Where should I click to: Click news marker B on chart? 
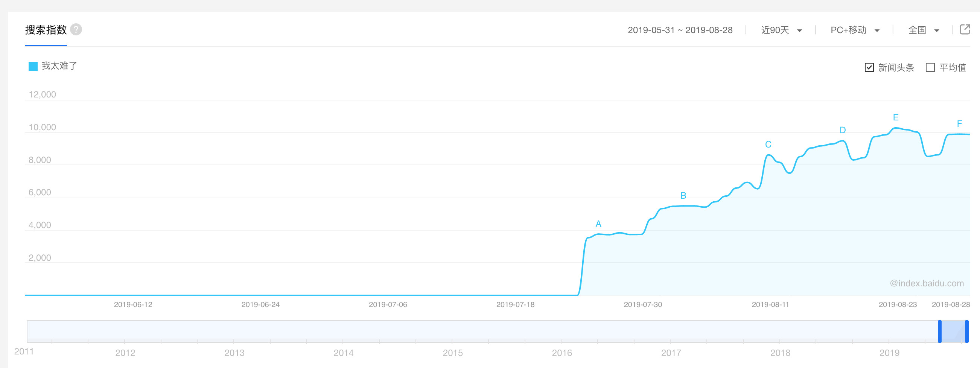pyautogui.click(x=683, y=196)
